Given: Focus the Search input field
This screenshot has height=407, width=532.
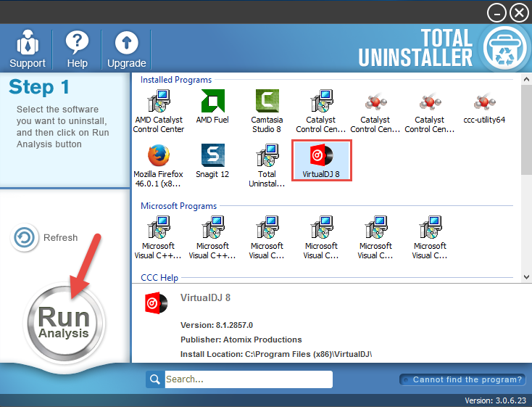Looking at the screenshot, I should coord(249,379).
